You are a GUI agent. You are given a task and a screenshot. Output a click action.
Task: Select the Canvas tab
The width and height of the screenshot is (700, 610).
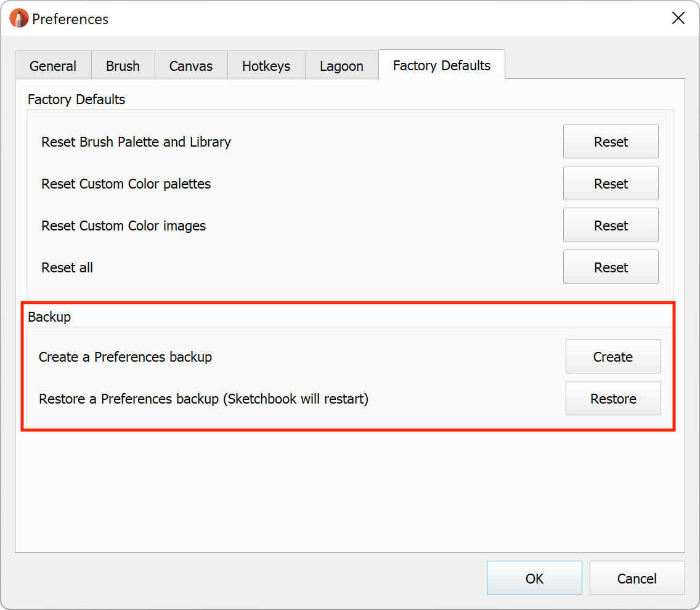click(191, 66)
